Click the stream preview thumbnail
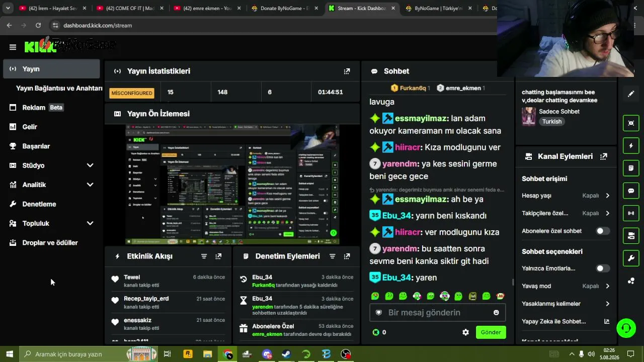The height and width of the screenshot is (362, 644). (x=232, y=185)
